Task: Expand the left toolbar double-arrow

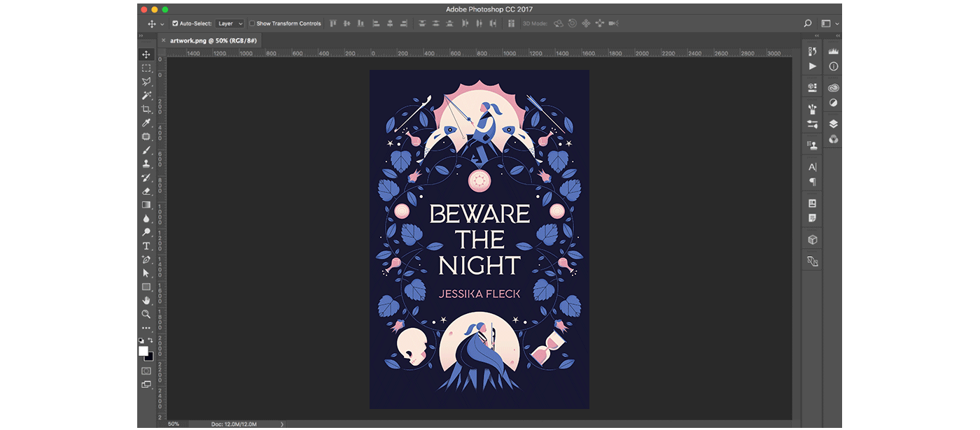Action: pos(141,35)
